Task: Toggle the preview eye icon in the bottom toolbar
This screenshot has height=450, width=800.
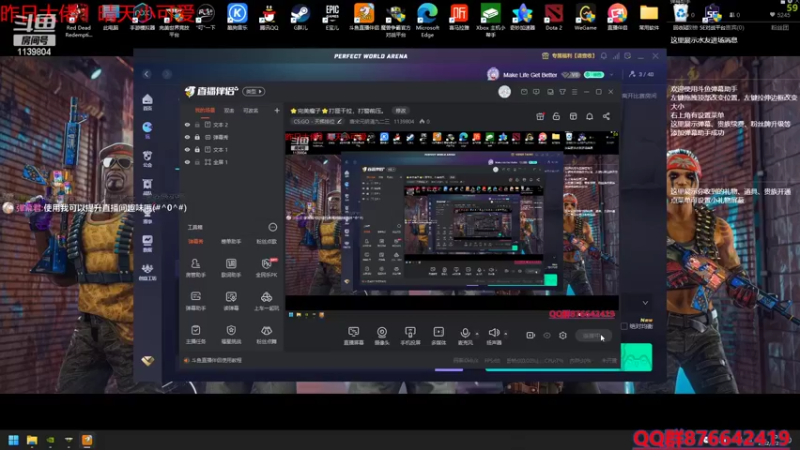Action: tap(547, 335)
